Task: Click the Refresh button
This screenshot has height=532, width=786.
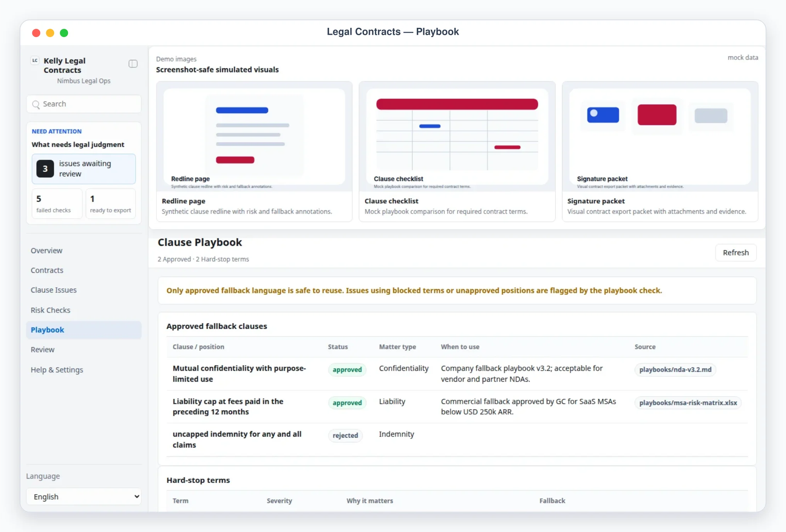Action: [736, 253]
